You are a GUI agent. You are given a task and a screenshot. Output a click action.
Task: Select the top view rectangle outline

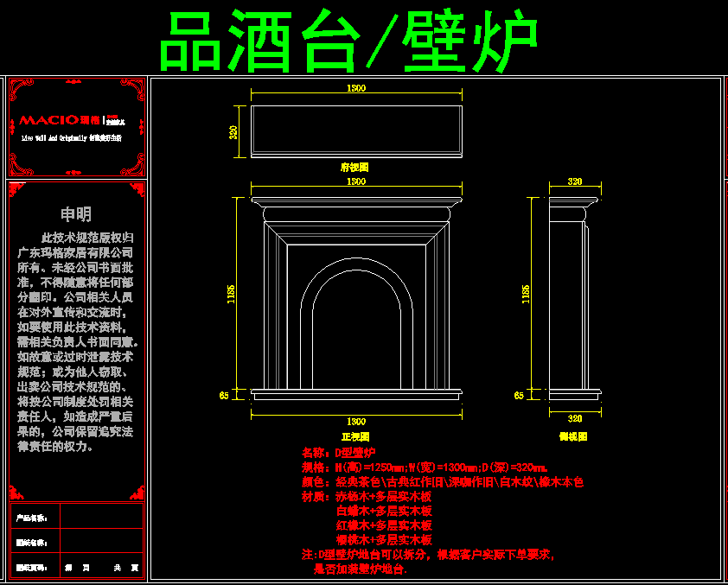[x=355, y=131]
